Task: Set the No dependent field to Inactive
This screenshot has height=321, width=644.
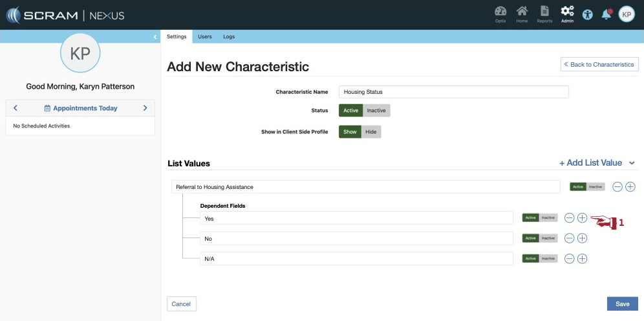Action: 548,238
